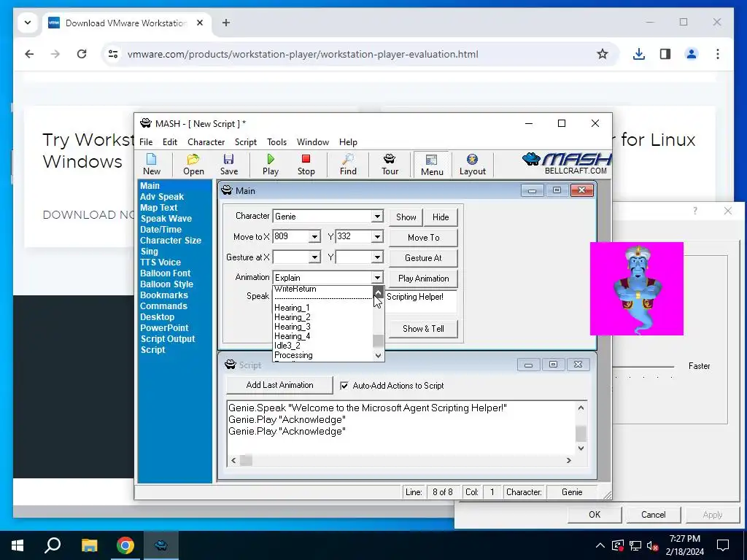Click the MASH Bellcraft.com logo

[567, 164]
